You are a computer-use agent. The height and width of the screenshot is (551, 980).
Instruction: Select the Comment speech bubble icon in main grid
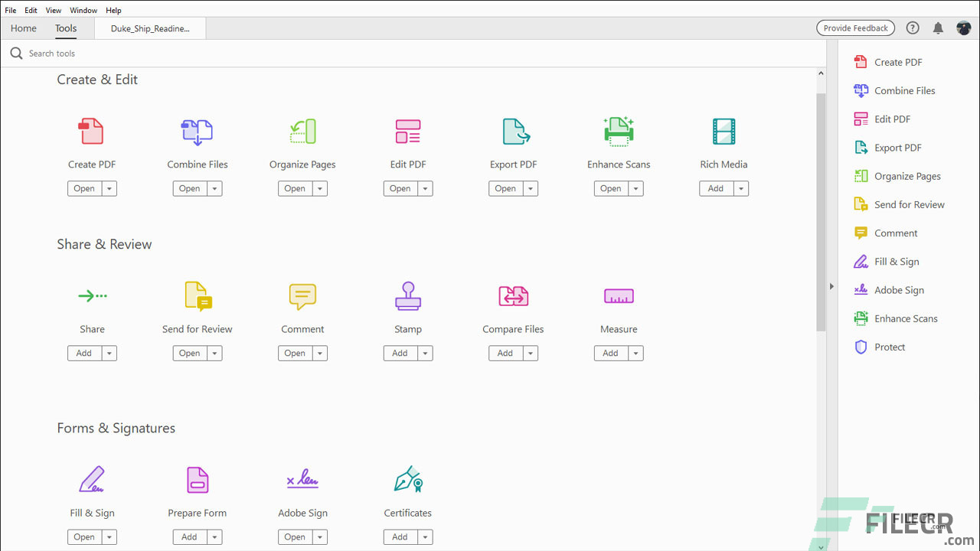coord(302,296)
